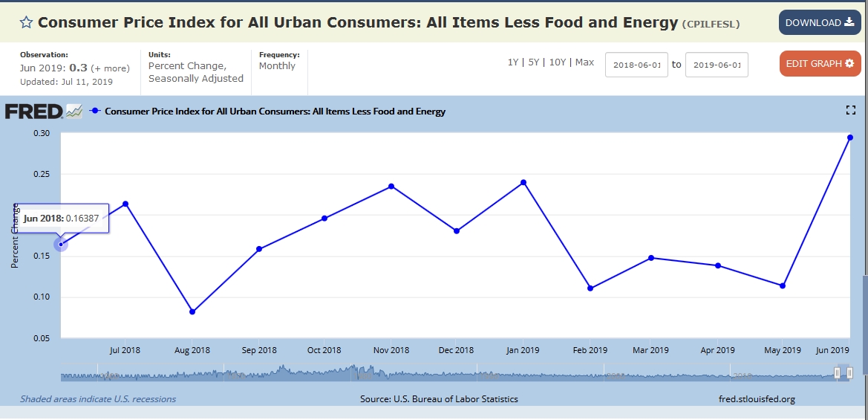Open the Edit Graph panel
The height and width of the screenshot is (420, 868).
(820, 63)
